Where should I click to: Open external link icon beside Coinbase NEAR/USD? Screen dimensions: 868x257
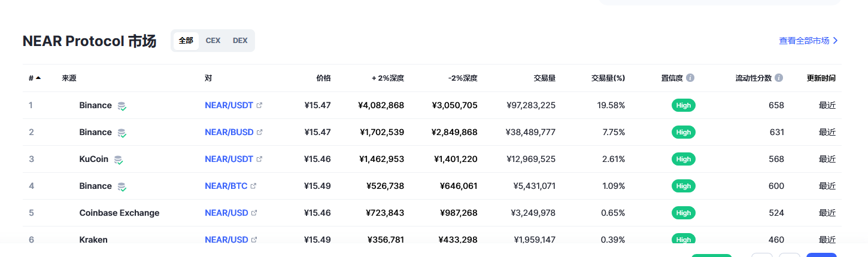click(254, 213)
